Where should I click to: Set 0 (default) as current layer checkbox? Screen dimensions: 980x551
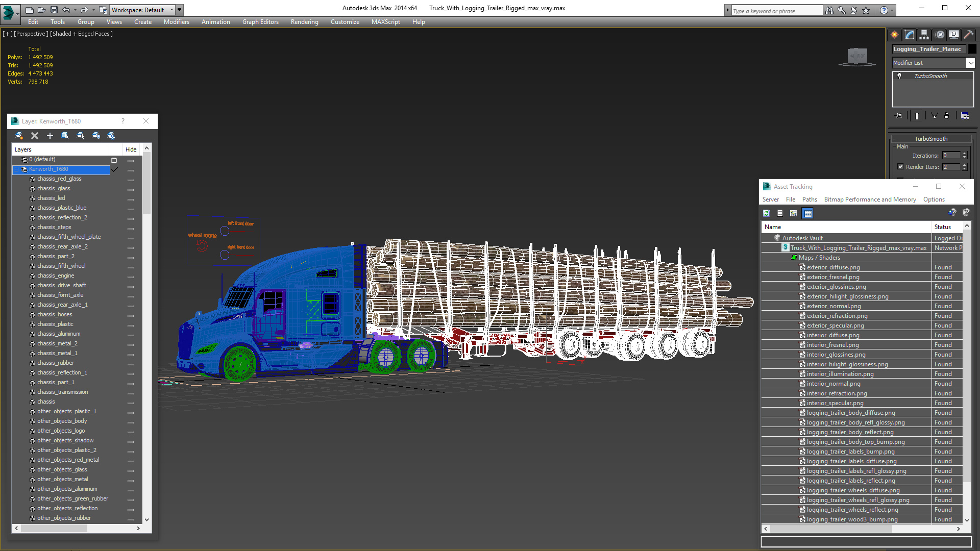pos(114,160)
